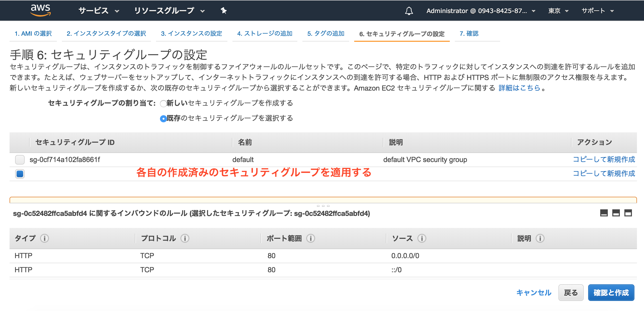
Task: Select 新しいセキュリティグループを作成する radio option
Action: tap(163, 103)
